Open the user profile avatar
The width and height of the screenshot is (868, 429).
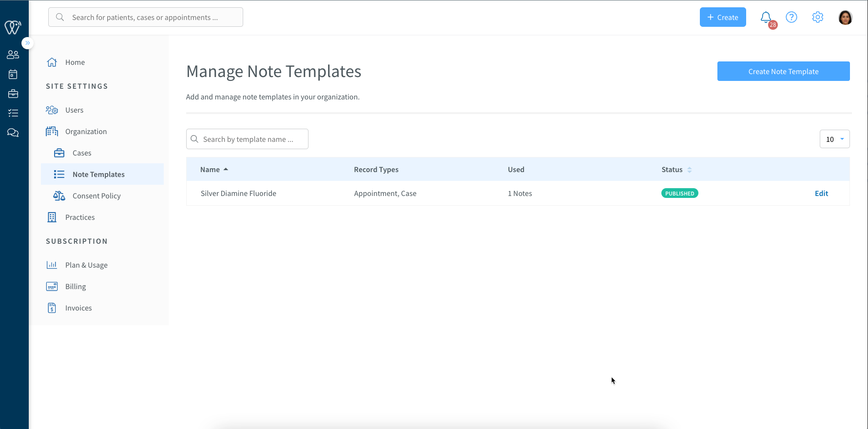[x=845, y=18]
